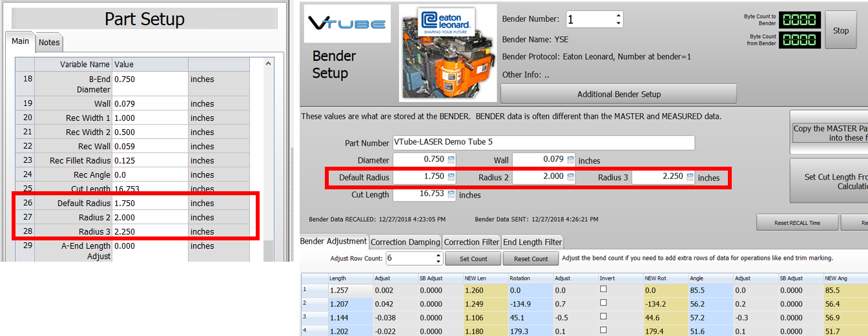The height and width of the screenshot is (336, 868).
Task: Switch to the Notes tab
Action: pos(49,43)
